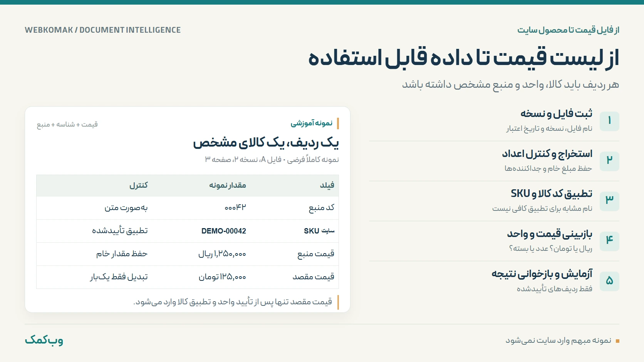
Task: Select the heading آزمایش و بازخوانی نتیجه
Action: tap(542, 274)
